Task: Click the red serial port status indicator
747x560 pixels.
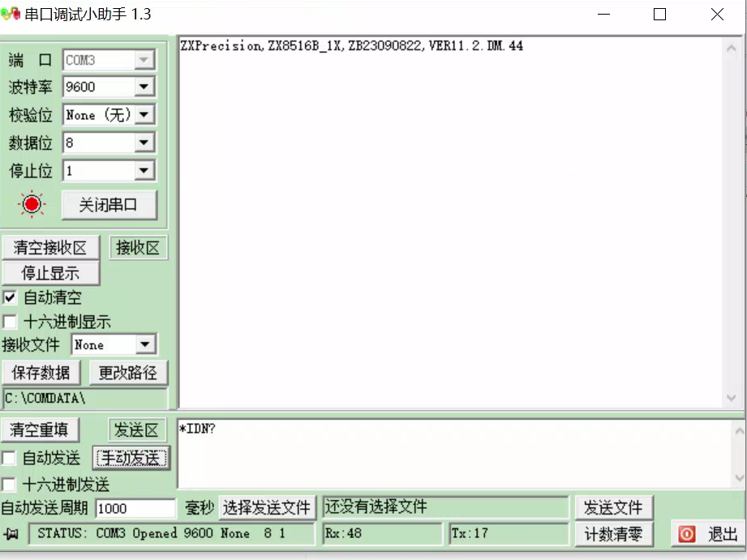Action: click(x=31, y=204)
